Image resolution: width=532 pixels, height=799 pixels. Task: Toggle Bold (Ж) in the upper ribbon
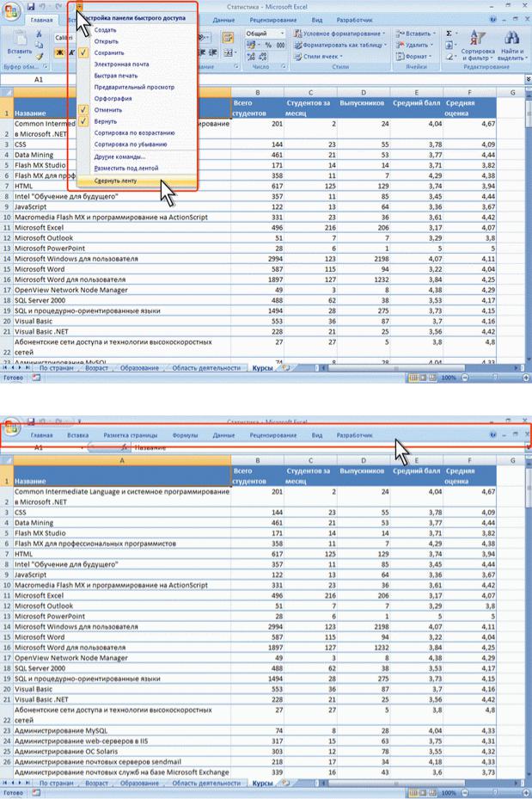(x=60, y=52)
